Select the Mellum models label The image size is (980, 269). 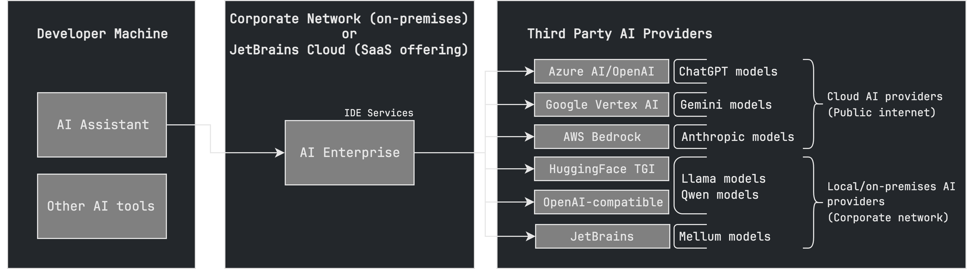coord(724,236)
